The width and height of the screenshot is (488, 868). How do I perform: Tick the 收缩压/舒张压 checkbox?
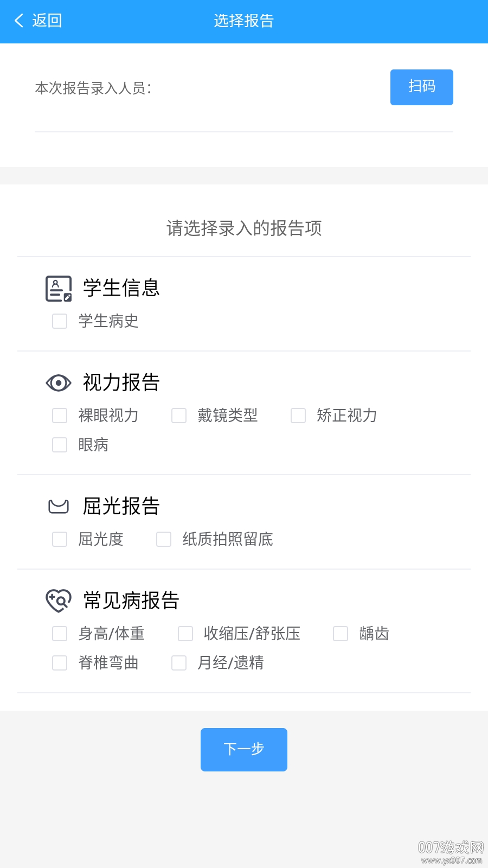(185, 634)
